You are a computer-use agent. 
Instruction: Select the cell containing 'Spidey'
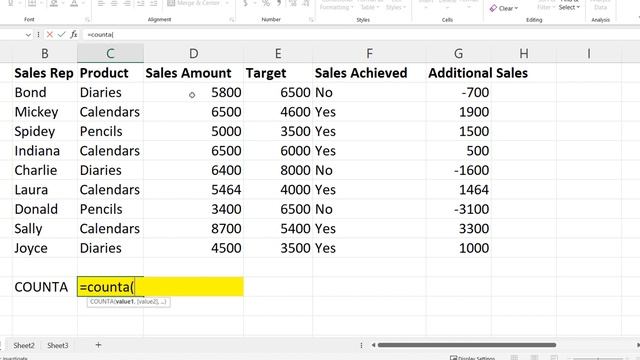click(x=44, y=131)
